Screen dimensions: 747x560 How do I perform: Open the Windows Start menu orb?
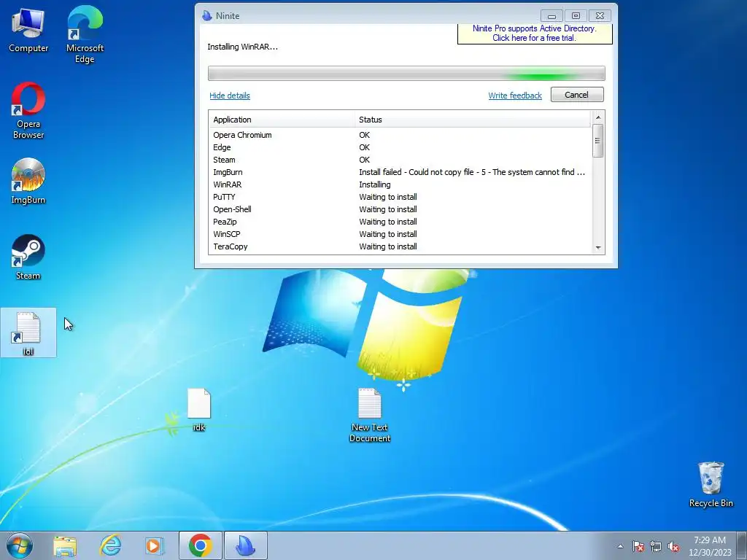click(20, 545)
